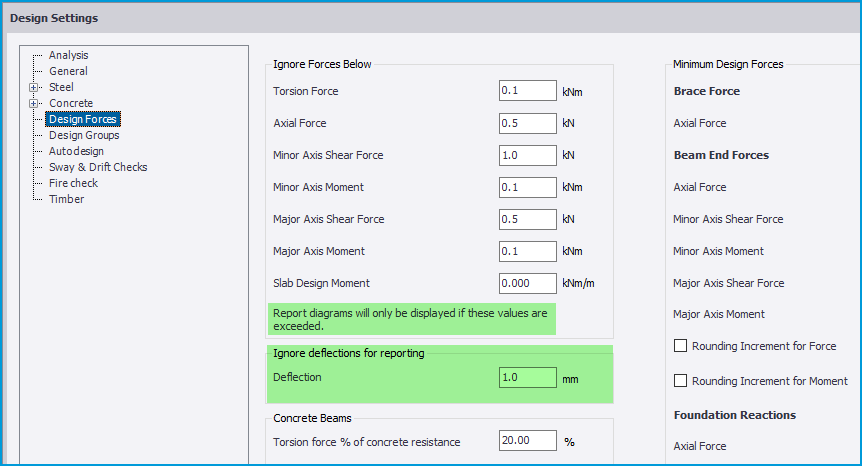The width and height of the screenshot is (862, 466).
Task: Click Minimum Major Axis Shear Force label
Action: pos(729,283)
